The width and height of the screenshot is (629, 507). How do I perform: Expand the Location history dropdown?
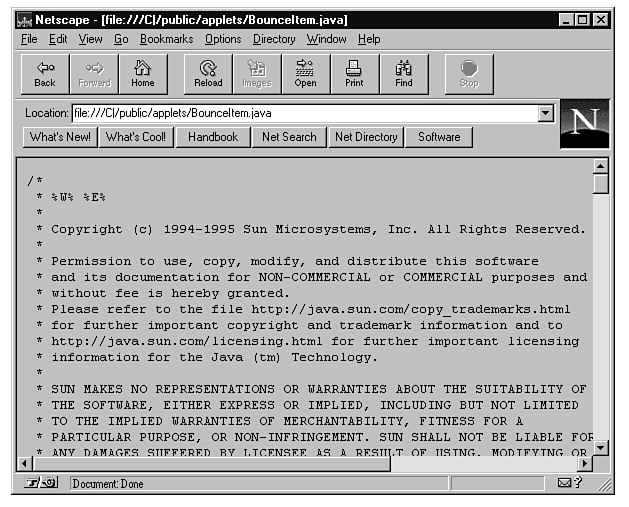point(545,113)
